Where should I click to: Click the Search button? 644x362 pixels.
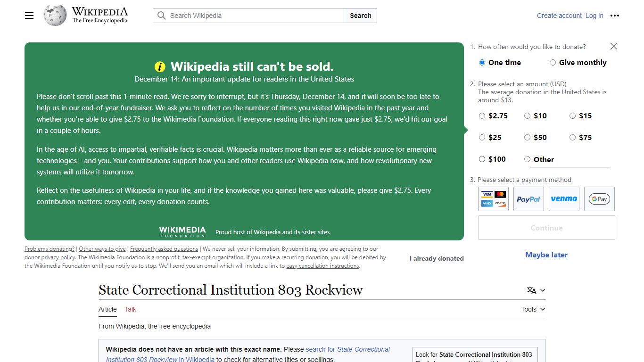(361, 16)
